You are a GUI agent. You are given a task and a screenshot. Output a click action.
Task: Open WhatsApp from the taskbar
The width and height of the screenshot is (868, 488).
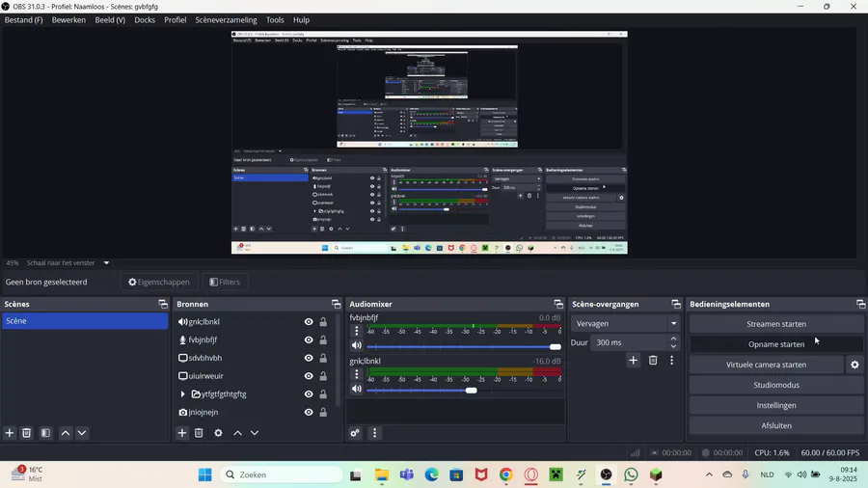coord(631,474)
